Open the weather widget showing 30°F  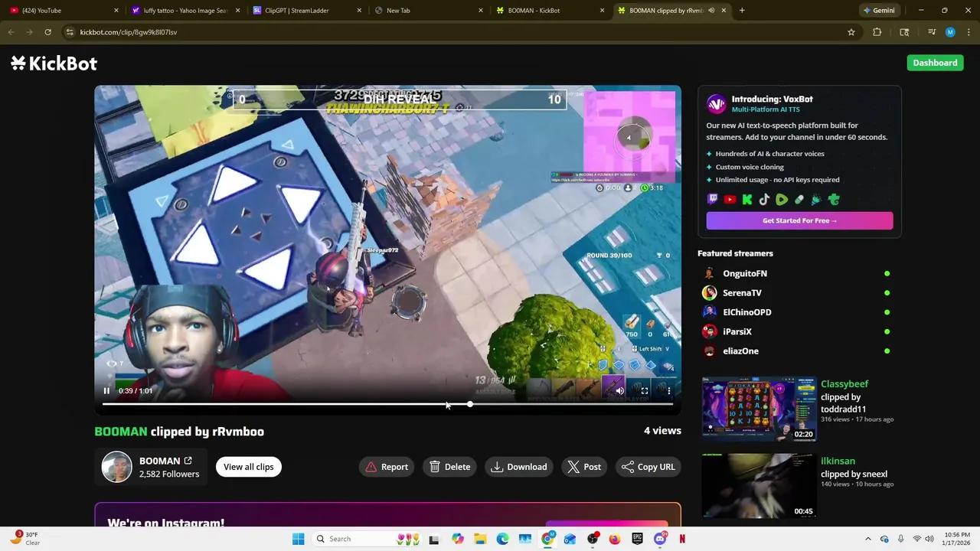pyautogui.click(x=24, y=539)
